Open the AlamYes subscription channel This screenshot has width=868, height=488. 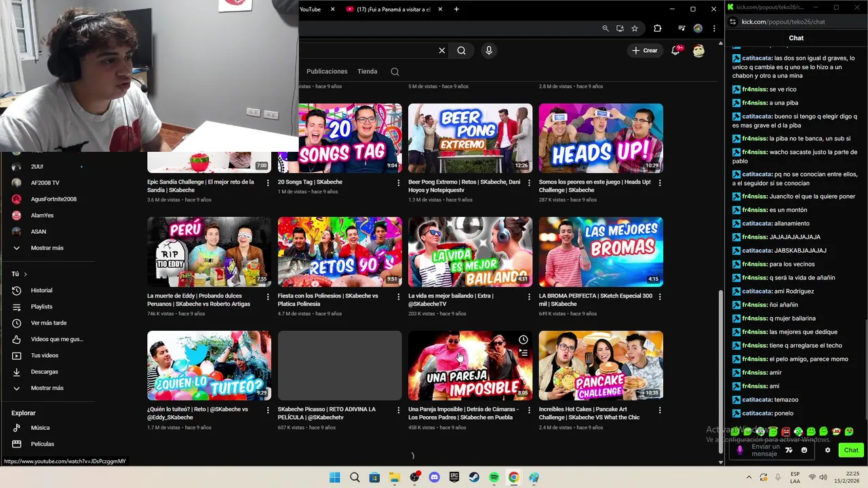coord(42,216)
